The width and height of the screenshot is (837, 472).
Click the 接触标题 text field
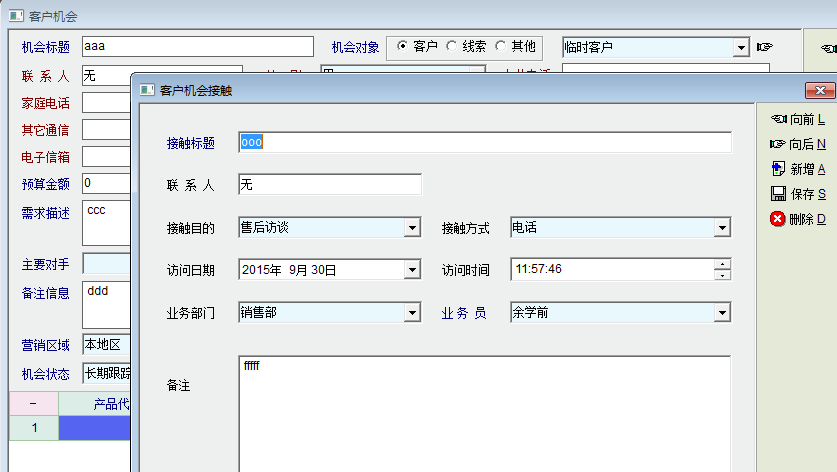pos(485,142)
